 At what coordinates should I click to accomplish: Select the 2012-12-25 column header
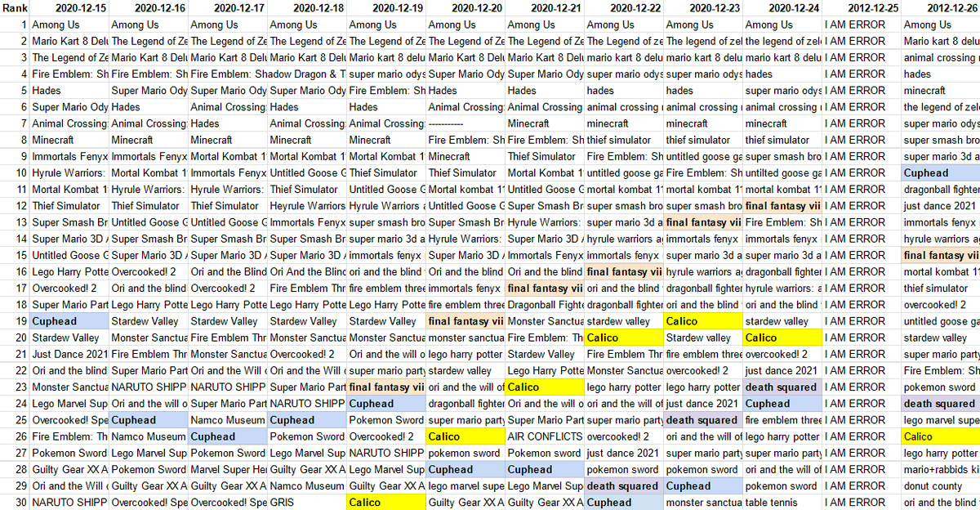coord(862,8)
